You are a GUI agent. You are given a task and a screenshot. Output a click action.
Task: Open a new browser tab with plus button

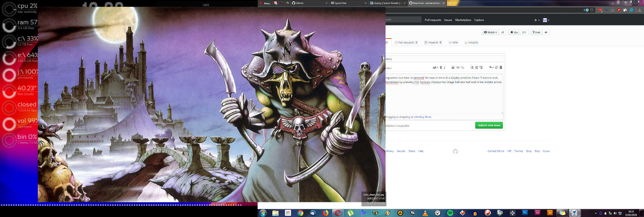pos(450,3)
